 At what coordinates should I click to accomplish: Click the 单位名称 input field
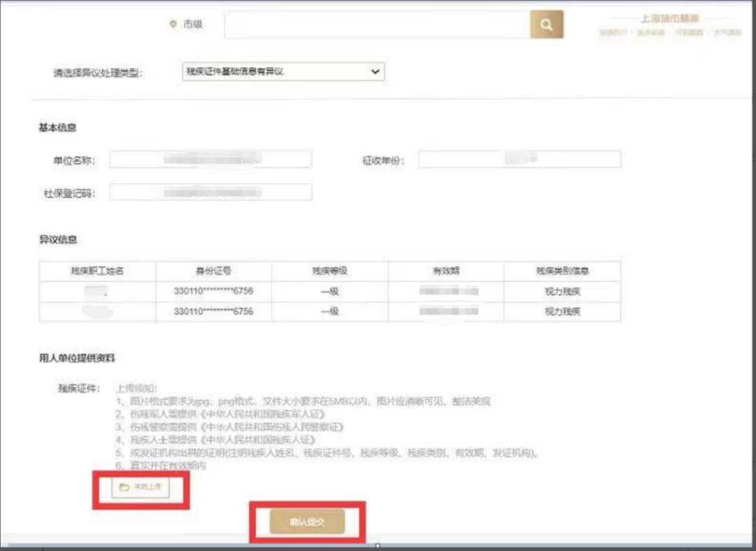[211, 160]
